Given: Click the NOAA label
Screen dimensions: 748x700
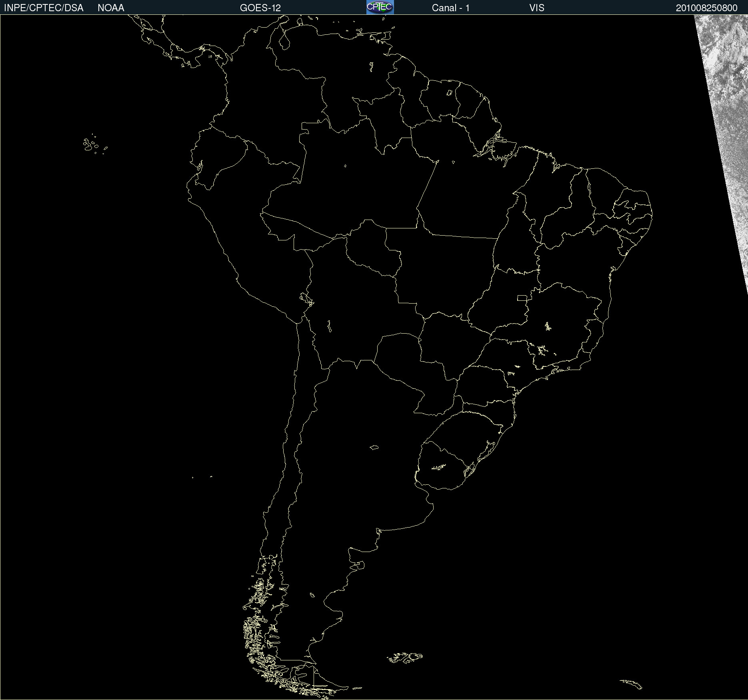Looking at the screenshot, I should click(111, 8).
